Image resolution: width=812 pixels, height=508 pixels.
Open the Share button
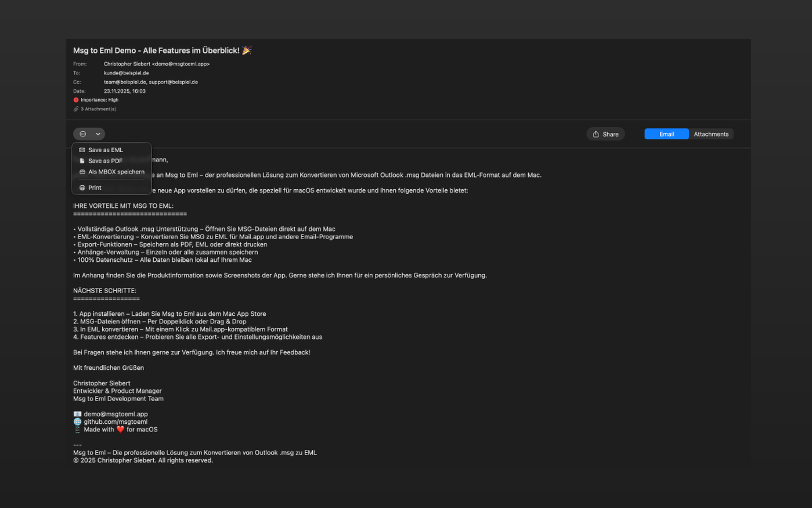pyautogui.click(x=606, y=134)
